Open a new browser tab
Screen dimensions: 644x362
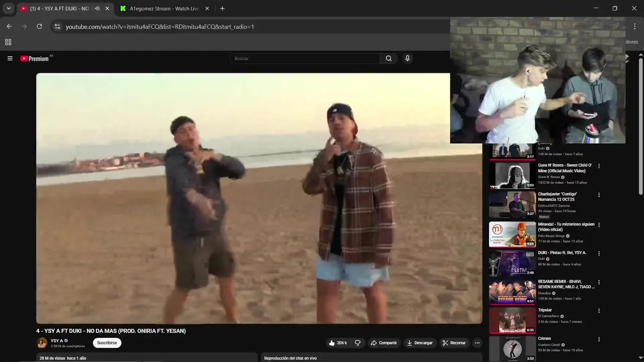pyautogui.click(x=222, y=9)
